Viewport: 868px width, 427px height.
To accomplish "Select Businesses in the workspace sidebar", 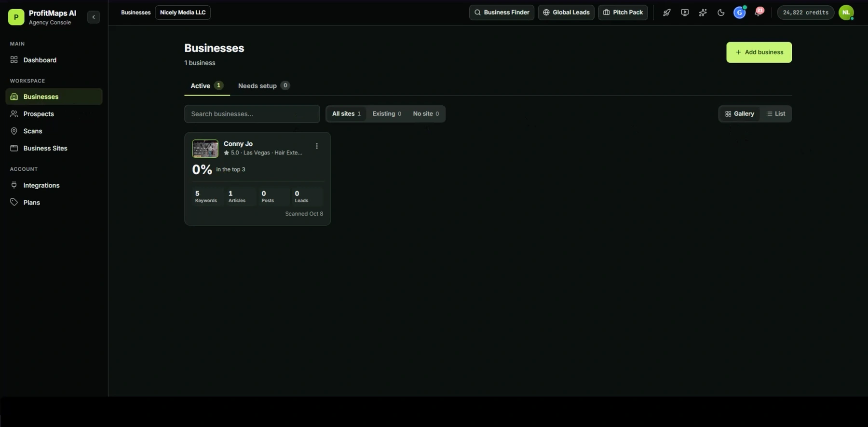I will point(54,96).
